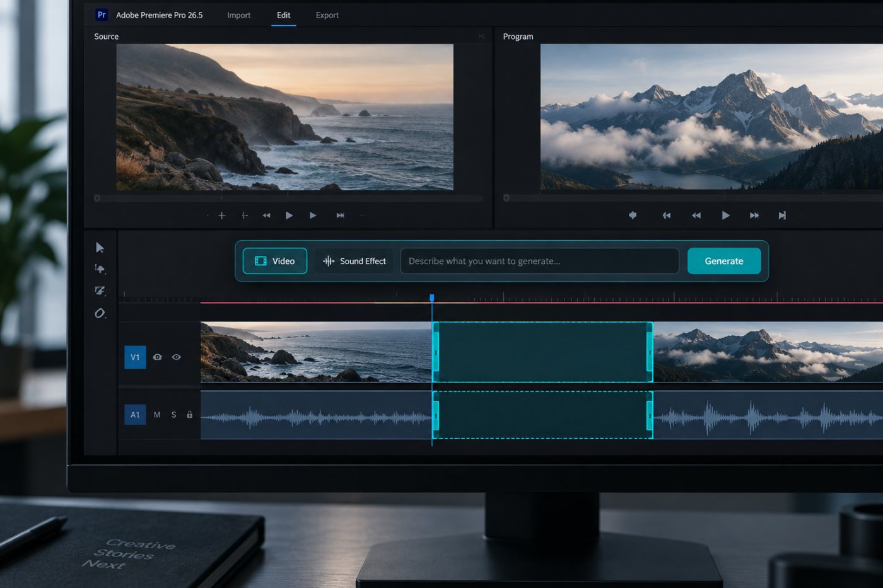The image size is (883, 588).
Task: Add a marker in the Program monitor
Action: coord(633,216)
